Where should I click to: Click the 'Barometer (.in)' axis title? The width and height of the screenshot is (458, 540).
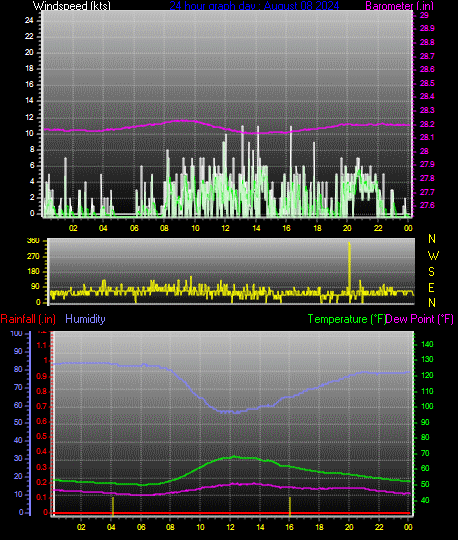pyautogui.click(x=399, y=6)
